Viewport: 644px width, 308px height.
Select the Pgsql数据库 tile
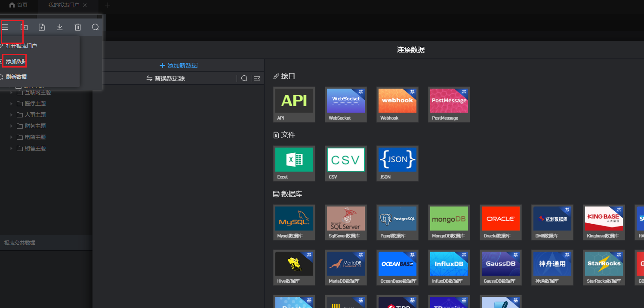(x=397, y=222)
